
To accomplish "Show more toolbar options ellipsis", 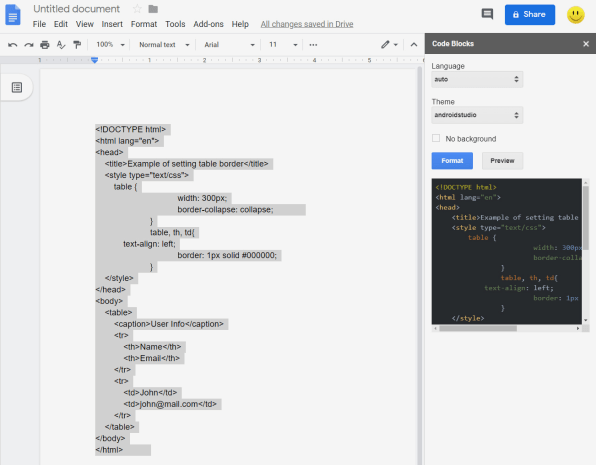I will coord(313,45).
